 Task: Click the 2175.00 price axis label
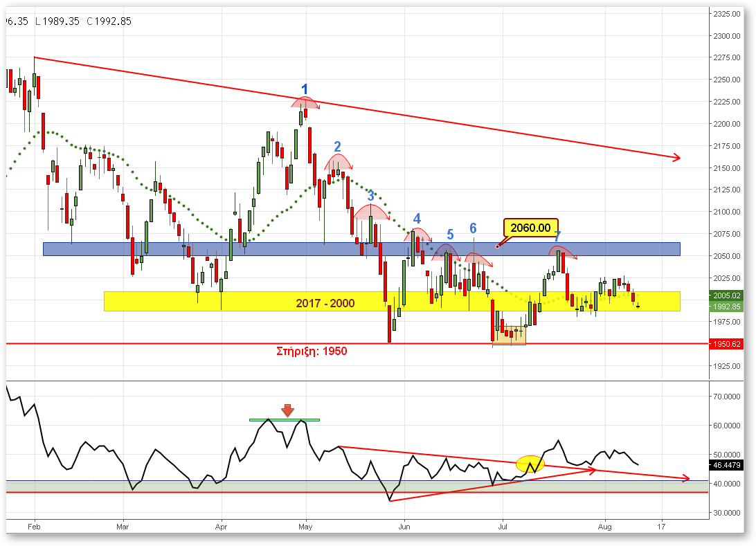[727, 146]
